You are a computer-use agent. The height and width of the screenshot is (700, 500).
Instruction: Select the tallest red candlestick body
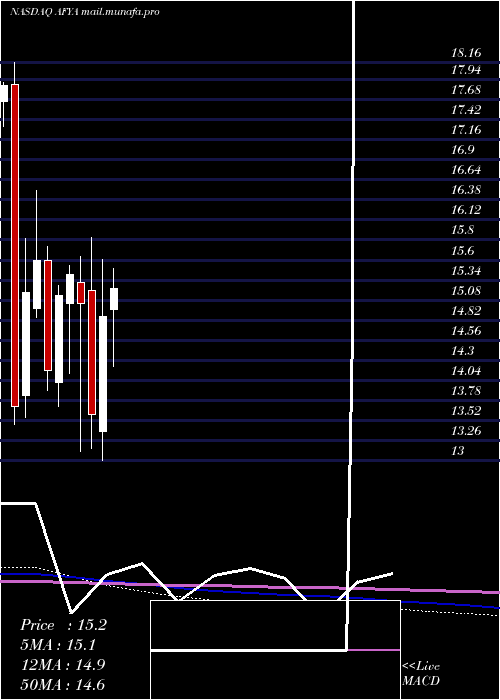(x=15, y=246)
